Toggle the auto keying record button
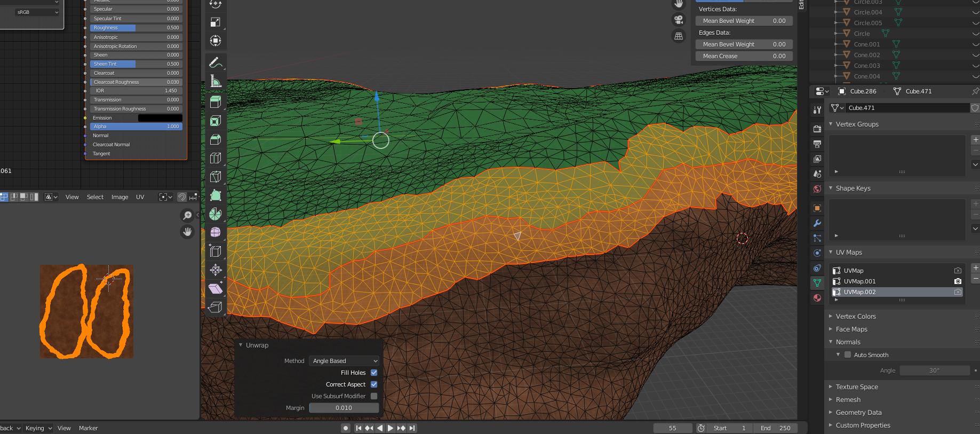 click(x=346, y=428)
